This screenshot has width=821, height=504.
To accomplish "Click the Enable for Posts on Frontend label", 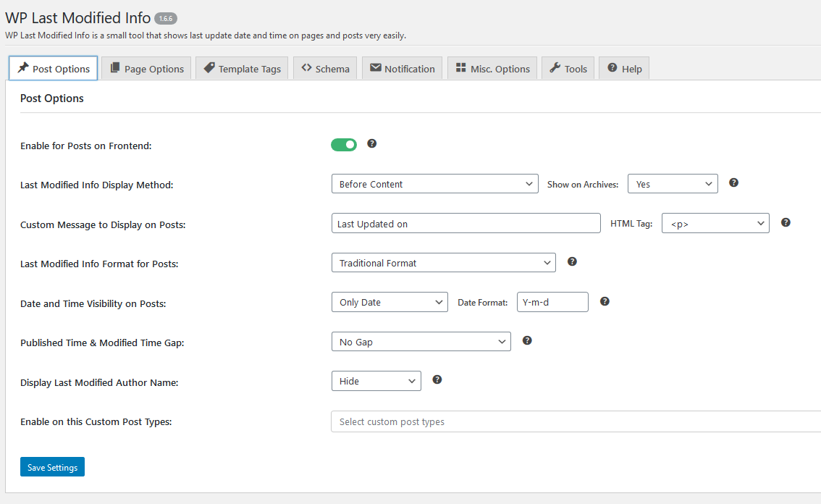I will pyautogui.click(x=86, y=146).
